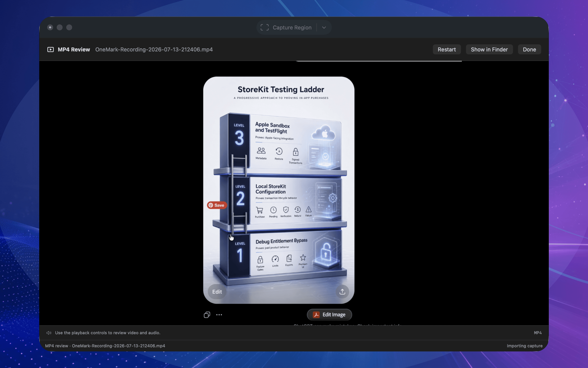The height and width of the screenshot is (368, 588).
Task: Click the copy icon below the image
Action: click(207, 315)
